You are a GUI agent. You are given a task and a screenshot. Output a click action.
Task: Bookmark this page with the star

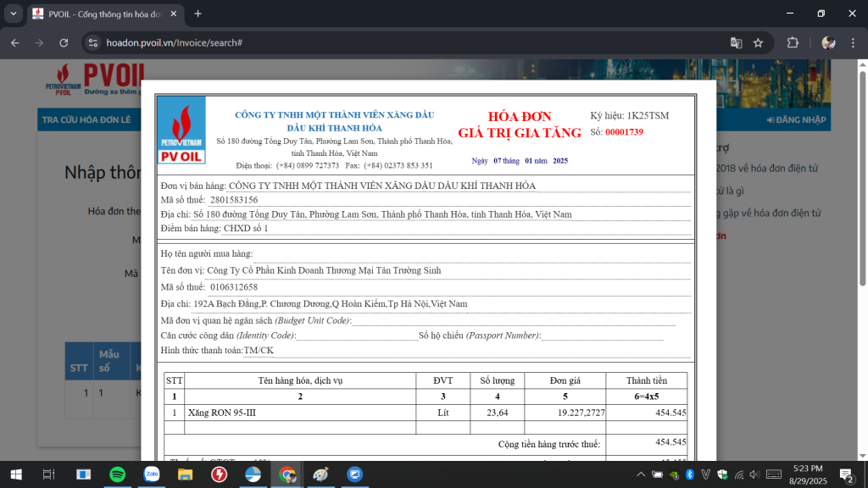pos(759,43)
